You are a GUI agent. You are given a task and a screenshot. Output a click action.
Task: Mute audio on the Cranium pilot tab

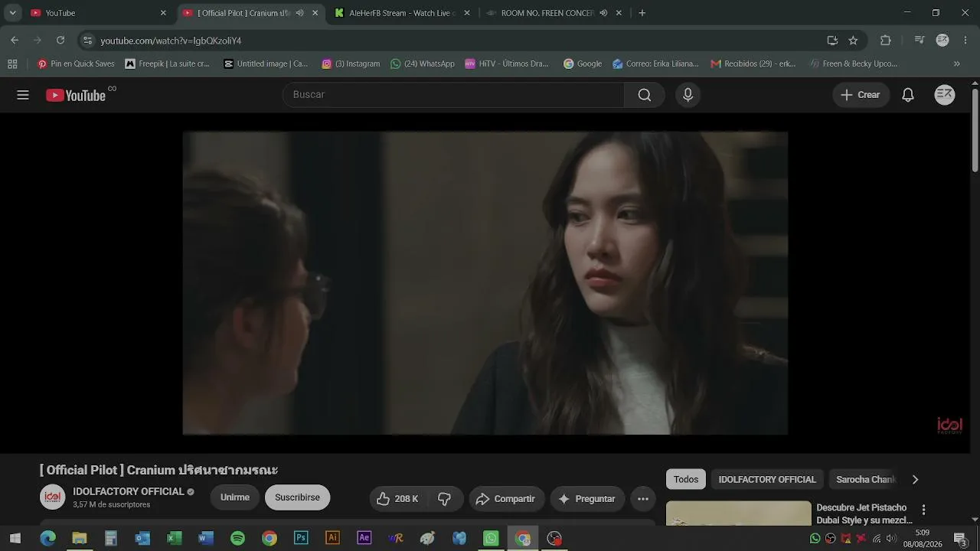click(299, 13)
